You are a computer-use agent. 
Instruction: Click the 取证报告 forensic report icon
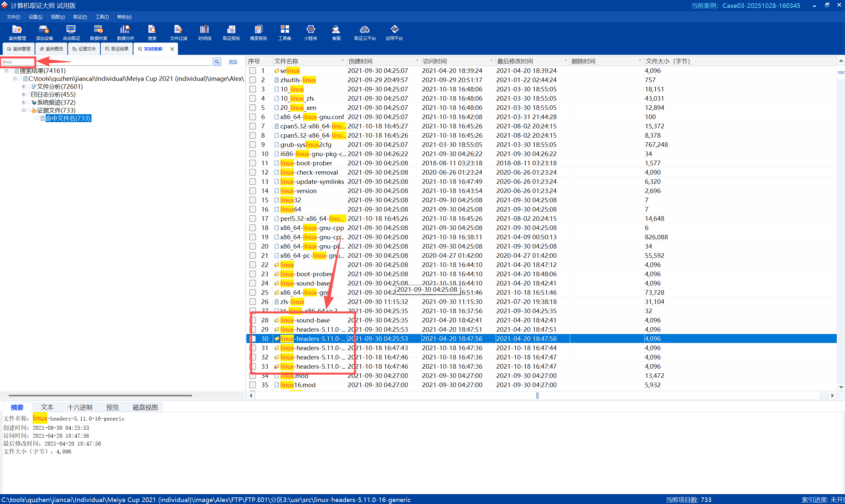tap(231, 33)
